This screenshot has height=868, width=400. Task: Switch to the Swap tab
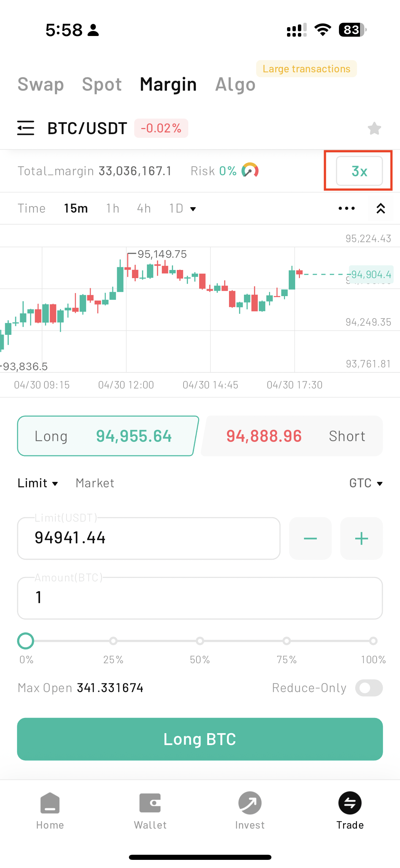tap(41, 84)
